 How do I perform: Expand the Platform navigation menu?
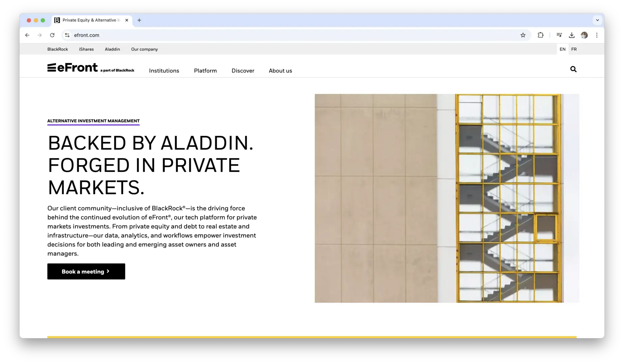click(x=205, y=71)
